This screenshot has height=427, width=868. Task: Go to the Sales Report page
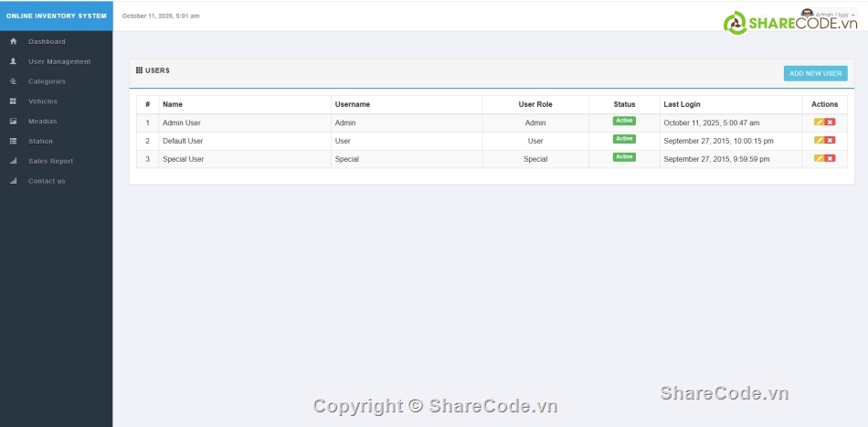50,161
